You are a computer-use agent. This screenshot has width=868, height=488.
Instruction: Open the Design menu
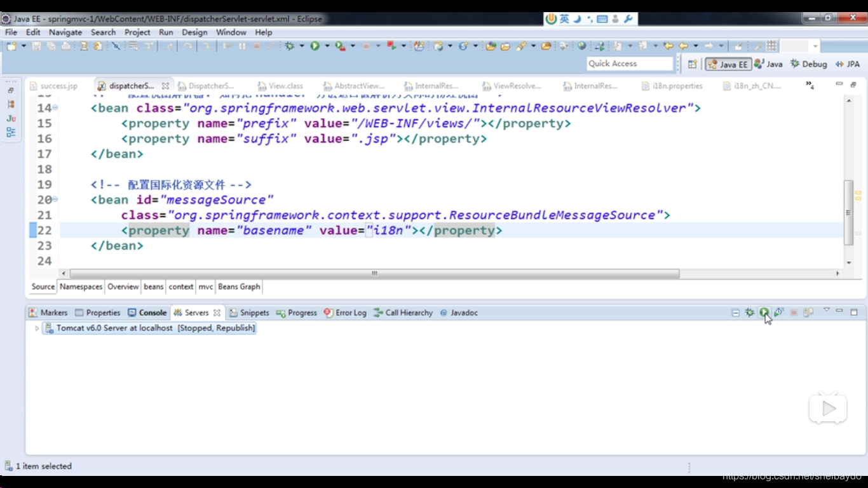(x=194, y=32)
